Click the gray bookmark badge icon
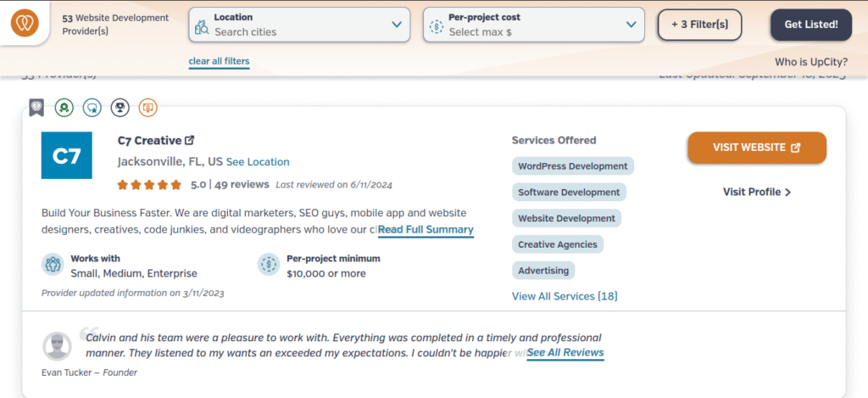The image size is (868, 398). [x=36, y=108]
